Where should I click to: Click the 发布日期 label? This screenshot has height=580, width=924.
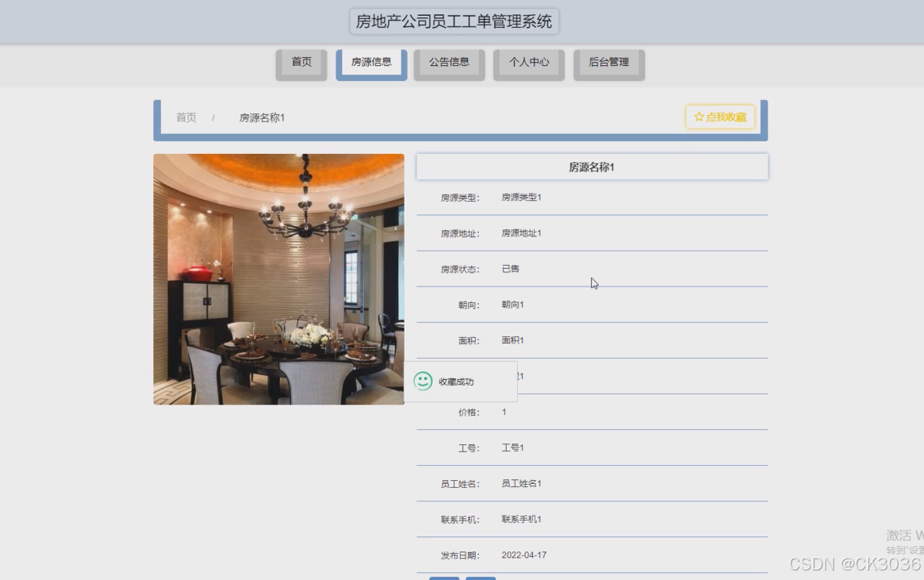pos(460,556)
